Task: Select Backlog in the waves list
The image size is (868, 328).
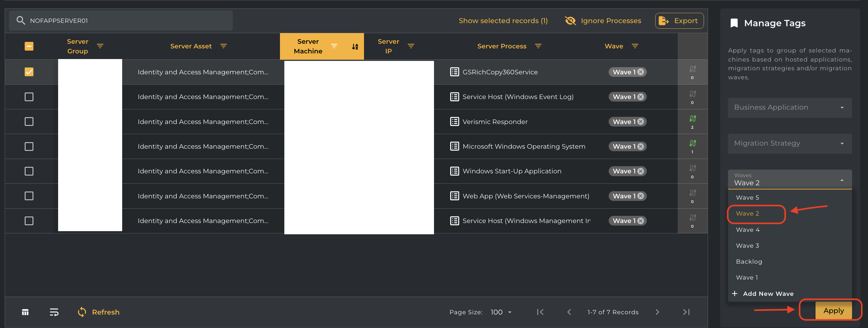Action: 749,262
